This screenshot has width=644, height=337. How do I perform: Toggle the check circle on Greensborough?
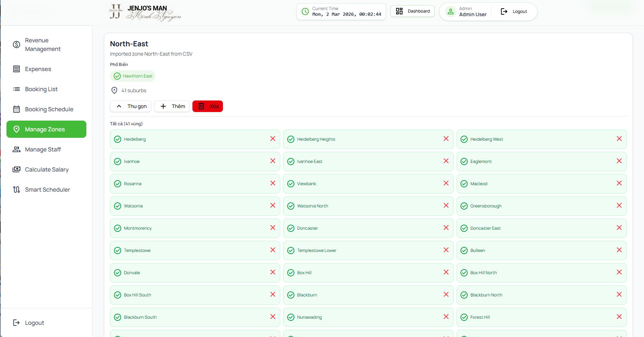click(464, 206)
